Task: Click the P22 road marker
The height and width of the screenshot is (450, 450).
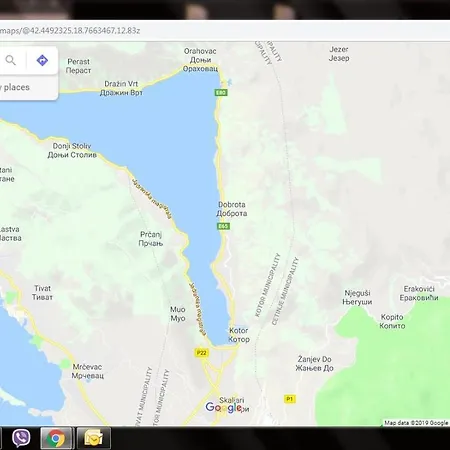Action: (x=202, y=353)
